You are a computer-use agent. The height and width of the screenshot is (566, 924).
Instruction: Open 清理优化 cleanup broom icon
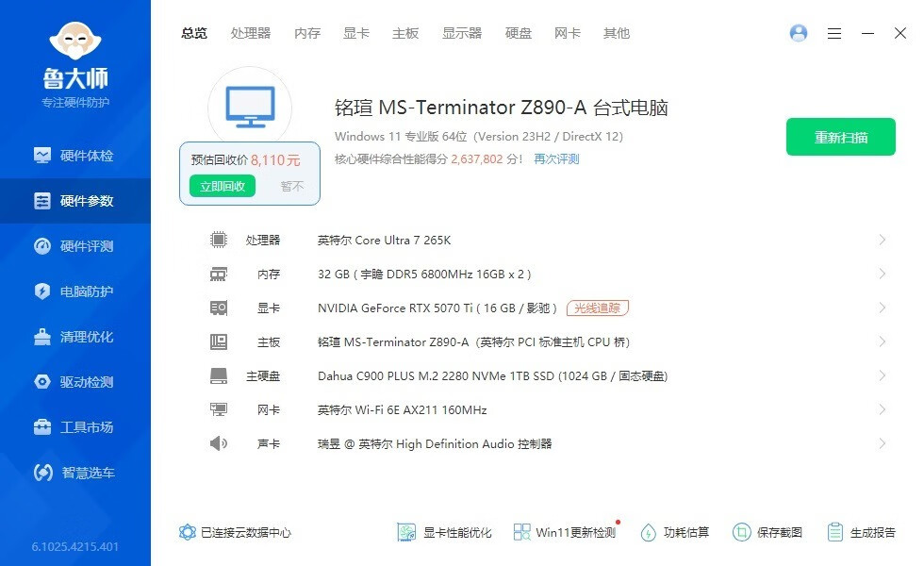(42, 337)
